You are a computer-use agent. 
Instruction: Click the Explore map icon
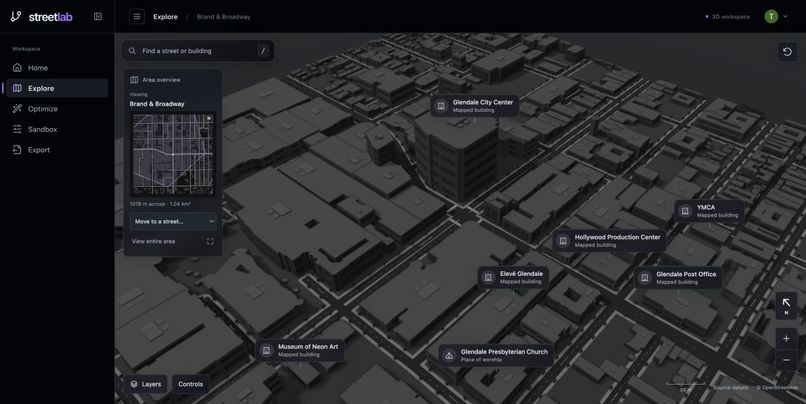pyautogui.click(x=17, y=88)
